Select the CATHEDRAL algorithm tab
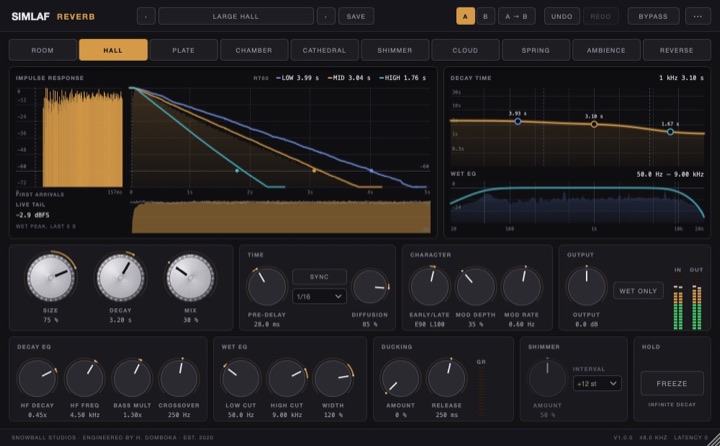Image resolution: width=720 pixels, height=446 pixels. point(324,50)
